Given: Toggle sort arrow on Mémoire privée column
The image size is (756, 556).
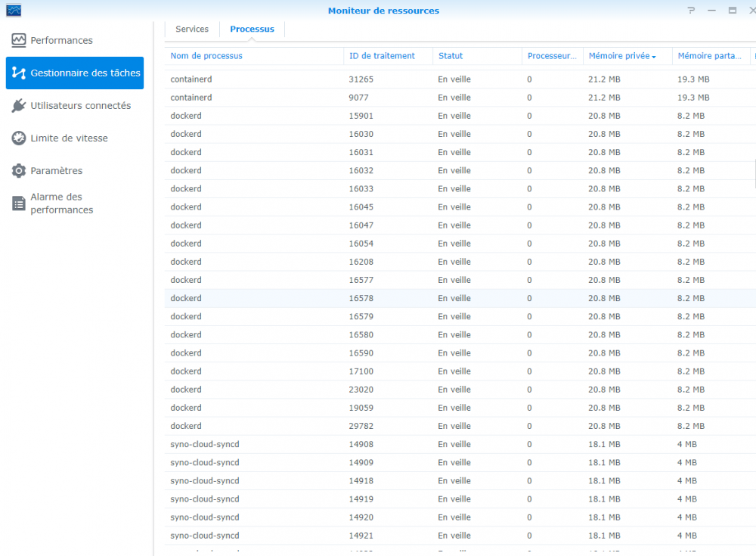Looking at the screenshot, I should click(x=654, y=56).
